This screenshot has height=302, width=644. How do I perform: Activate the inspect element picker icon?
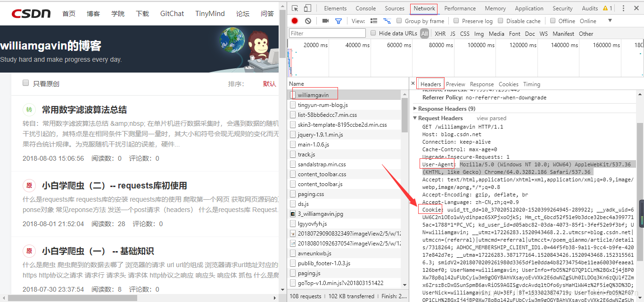pos(295,8)
